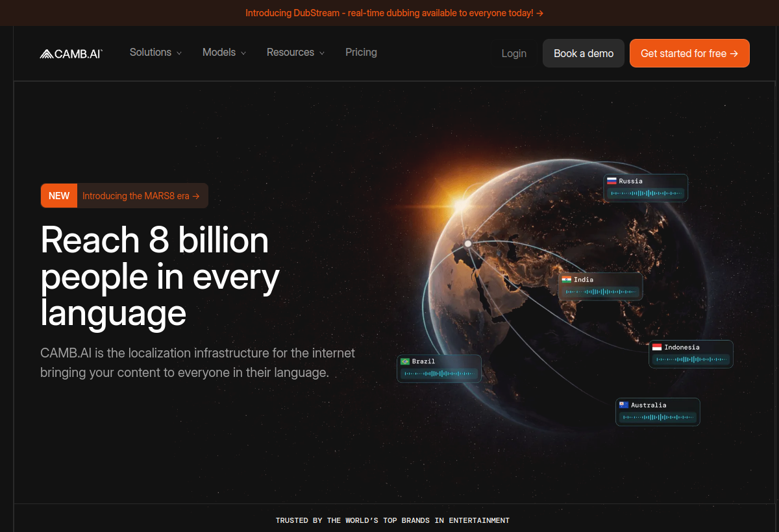Screen dimensions: 779x532
Task: Click the CAMB.AI localization infrastructure description text
Action: pyautogui.click(x=198, y=363)
